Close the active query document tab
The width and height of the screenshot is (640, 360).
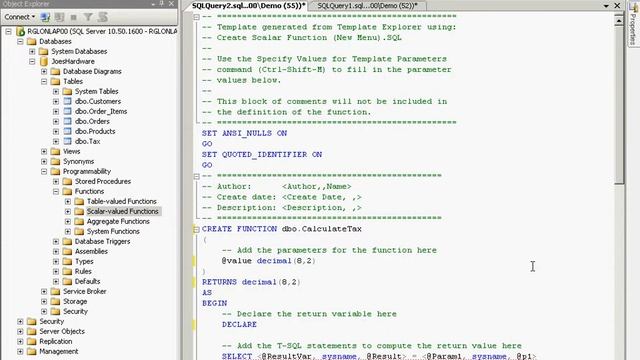pos(618,6)
